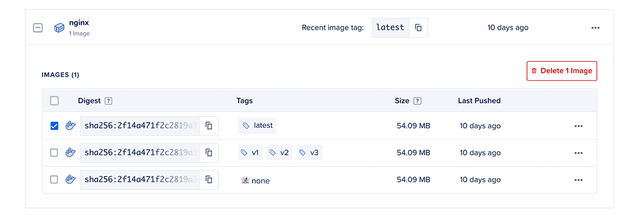
Task: Click the Size column header text
Action: 402,101
